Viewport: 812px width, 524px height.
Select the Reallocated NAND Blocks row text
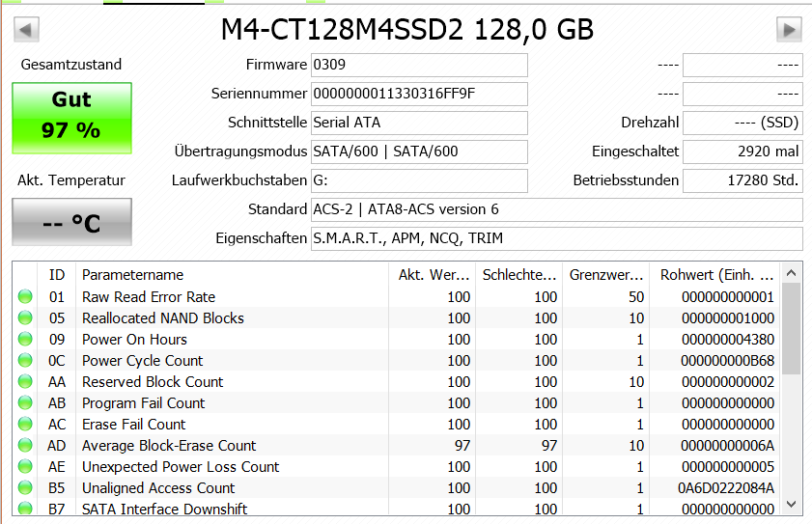click(x=162, y=317)
